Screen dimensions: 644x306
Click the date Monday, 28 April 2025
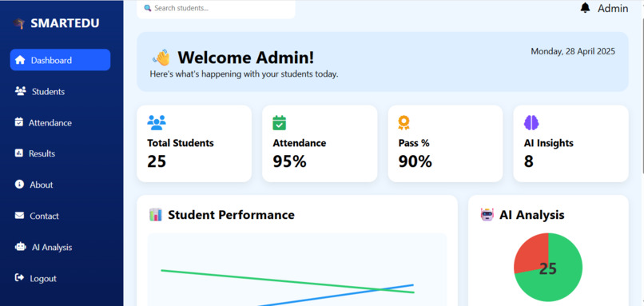[x=573, y=51]
